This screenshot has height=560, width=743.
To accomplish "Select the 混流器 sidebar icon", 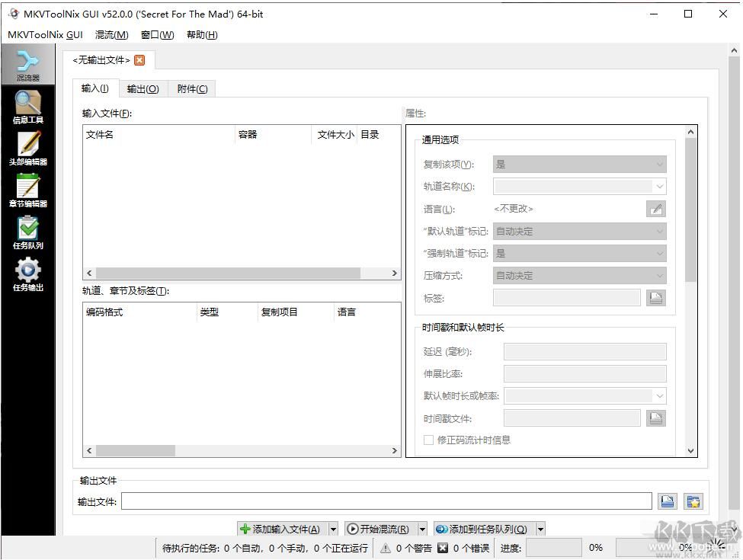I will click(28, 63).
